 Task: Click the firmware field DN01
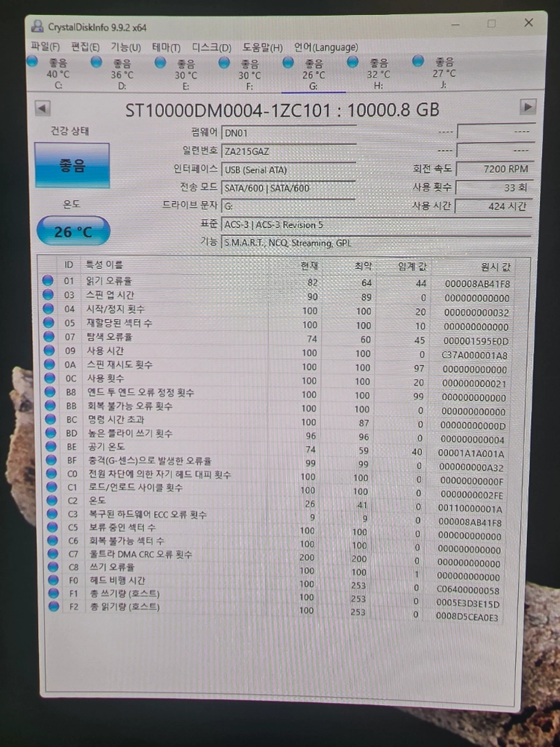[288, 133]
